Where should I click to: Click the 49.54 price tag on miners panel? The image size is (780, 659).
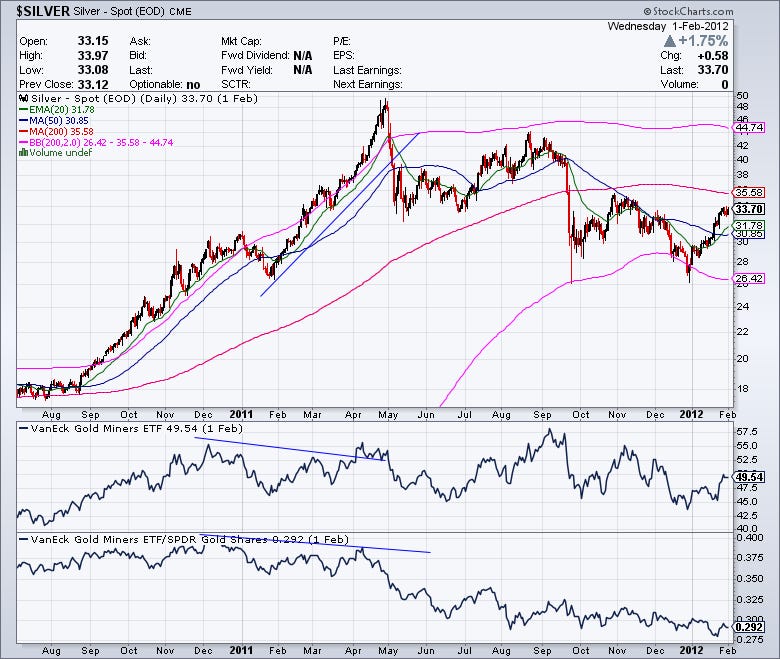(749, 477)
